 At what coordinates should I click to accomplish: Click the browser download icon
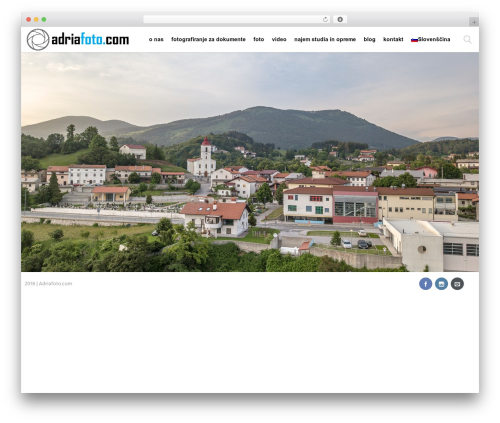click(340, 19)
